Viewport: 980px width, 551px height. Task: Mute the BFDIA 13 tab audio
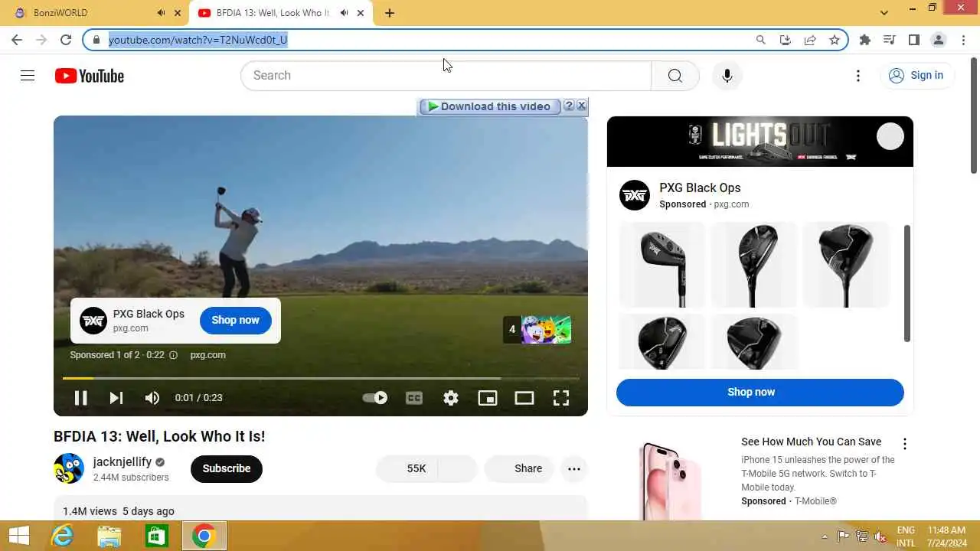coord(345,13)
